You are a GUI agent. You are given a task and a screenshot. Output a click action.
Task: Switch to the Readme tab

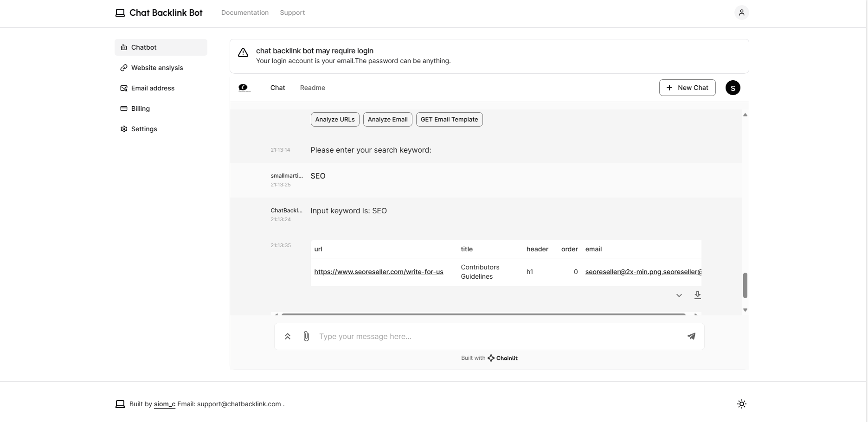[x=312, y=88]
